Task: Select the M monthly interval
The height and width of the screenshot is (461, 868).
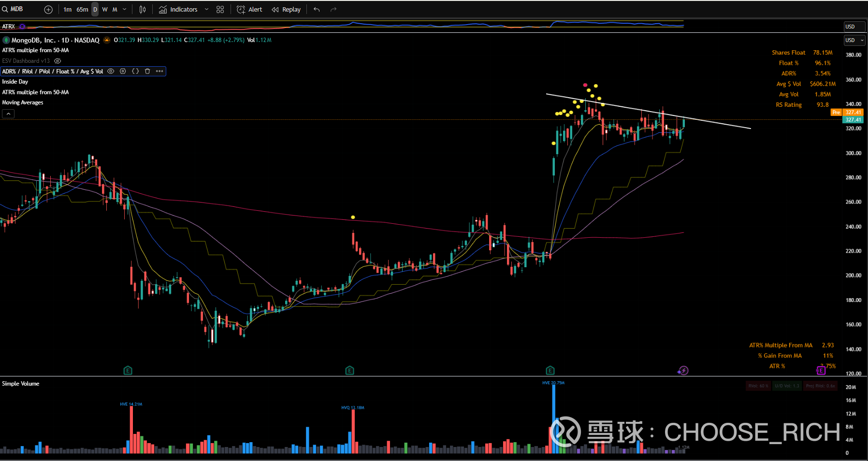Action: pyautogui.click(x=115, y=10)
